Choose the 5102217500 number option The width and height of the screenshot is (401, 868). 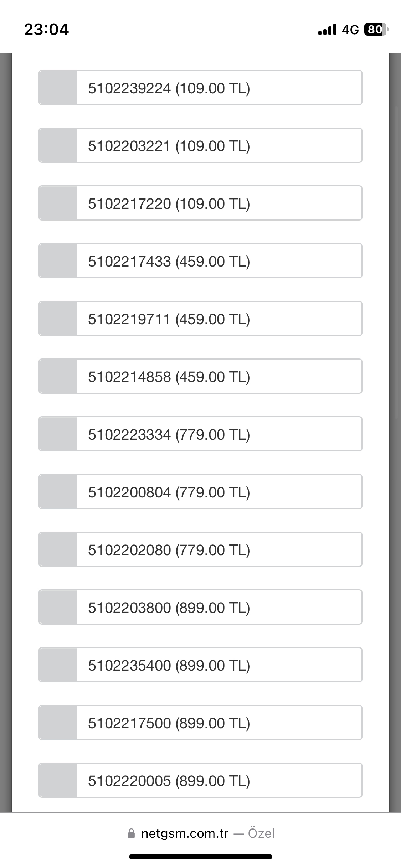(x=200, y=723)
